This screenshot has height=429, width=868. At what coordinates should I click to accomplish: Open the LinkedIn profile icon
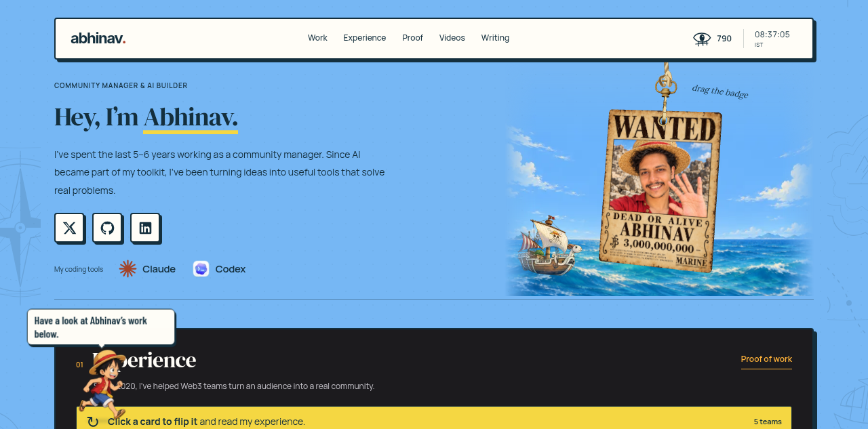(145, 228)
